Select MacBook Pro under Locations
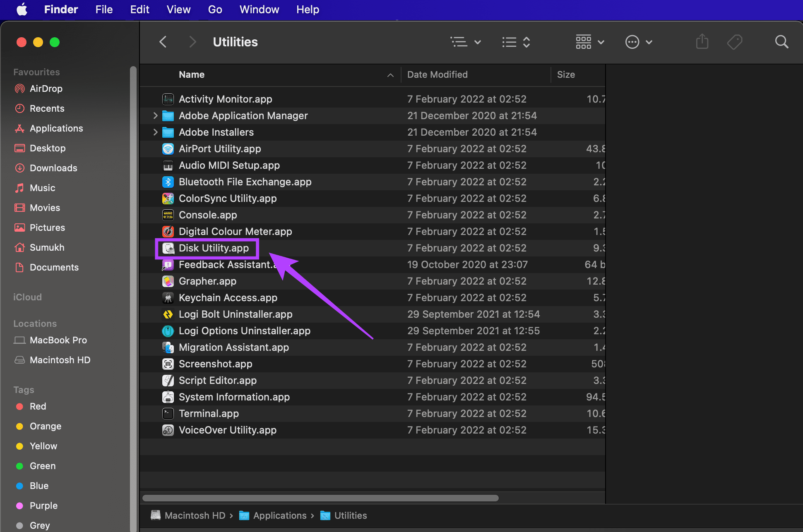The image size is (803, 532). point(58,340)
